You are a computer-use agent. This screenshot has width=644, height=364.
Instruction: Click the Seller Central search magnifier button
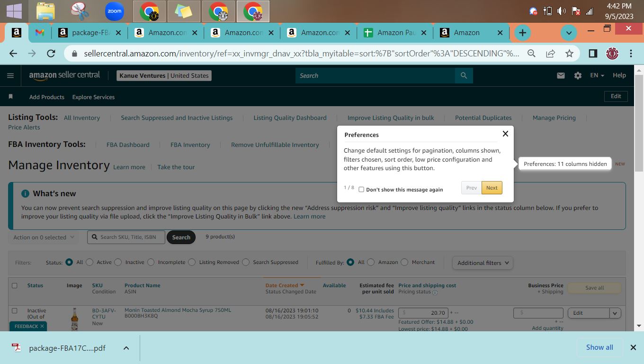pyautogui.click(x=464, y=75)
